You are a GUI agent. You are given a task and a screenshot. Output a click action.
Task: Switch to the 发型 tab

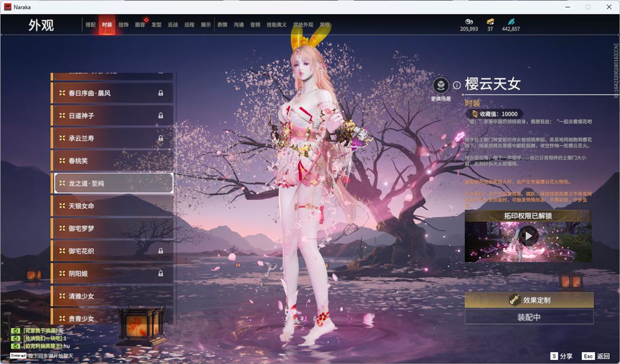156,25
